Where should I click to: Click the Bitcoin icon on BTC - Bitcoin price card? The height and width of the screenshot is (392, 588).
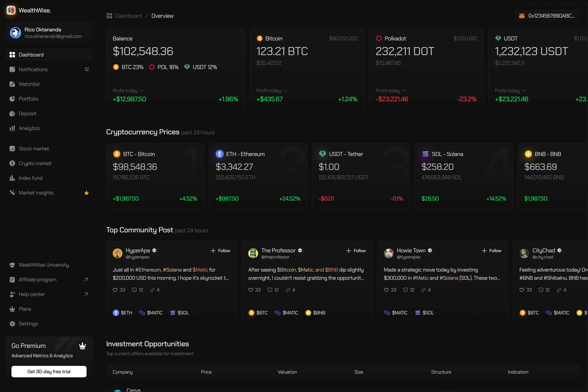(117, 154)
